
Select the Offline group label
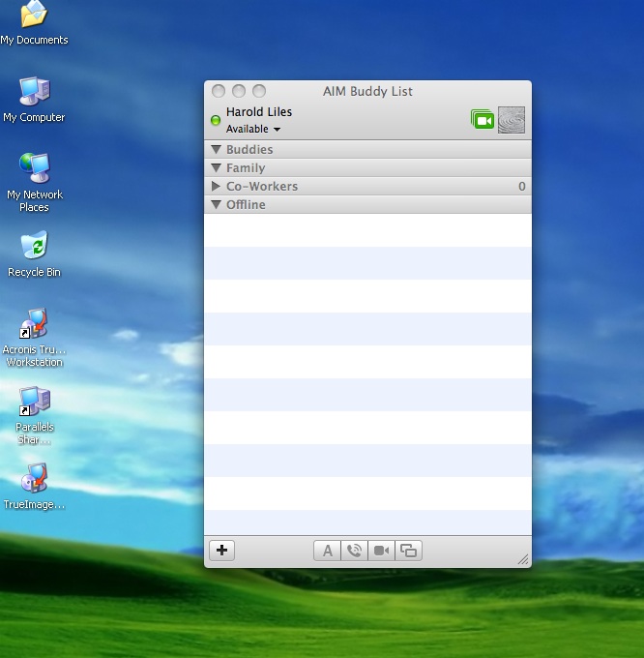pyautogui.click(x=246, y=205)
